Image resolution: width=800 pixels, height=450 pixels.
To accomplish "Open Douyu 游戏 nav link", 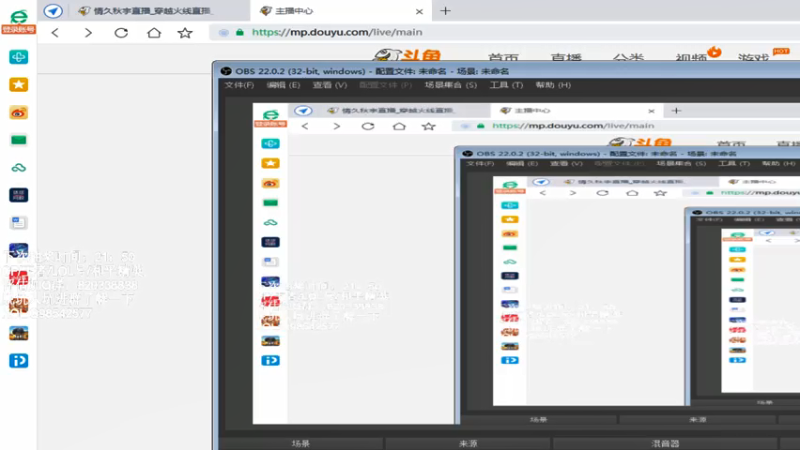I will click(x=753, y=57).
